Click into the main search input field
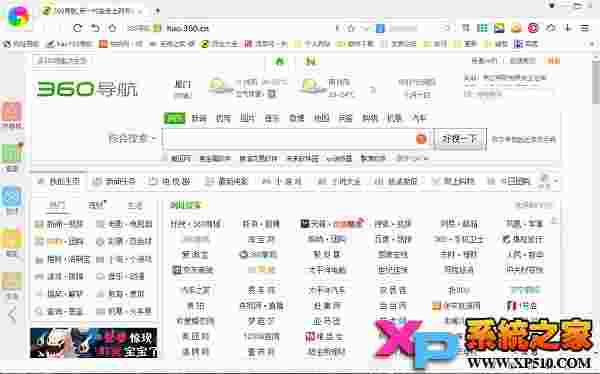The width and height of the screenshot is (600, 374). pos(291,139)
